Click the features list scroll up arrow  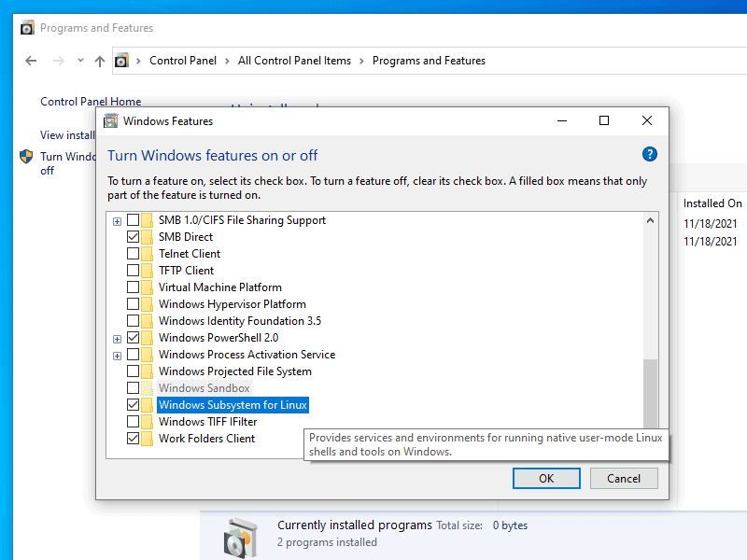[650, 220]
